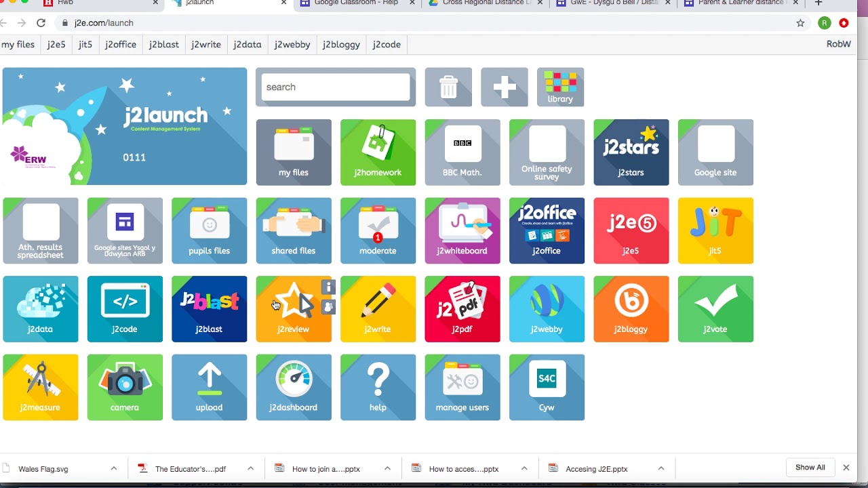Image resolution: width=868 pixels, height=488 pixels.
Task: Expand How to join a pptx options
Action: click(388, 468)
